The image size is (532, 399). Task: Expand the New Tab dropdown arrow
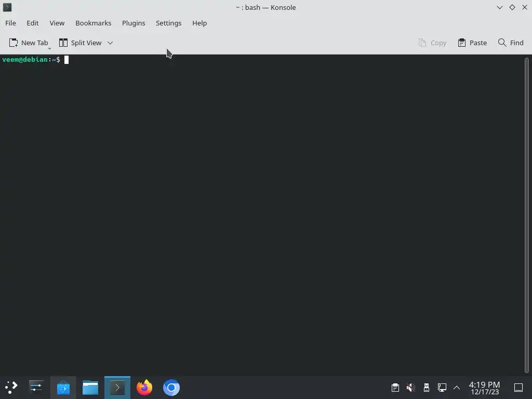49,48
